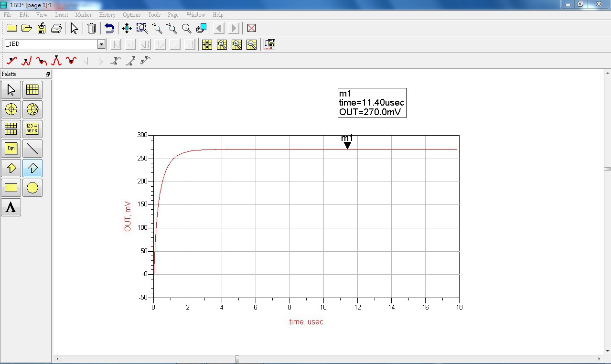Click the m1 marker readout box

point(372,103)
